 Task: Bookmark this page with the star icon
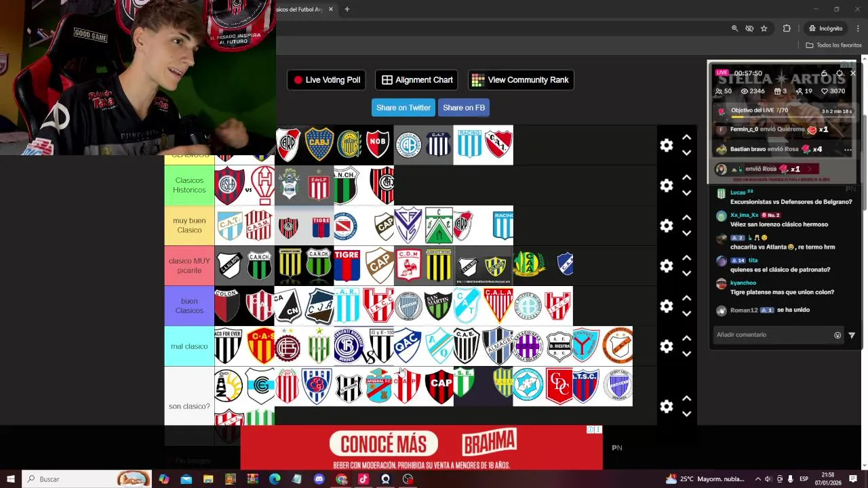(764, 28)
